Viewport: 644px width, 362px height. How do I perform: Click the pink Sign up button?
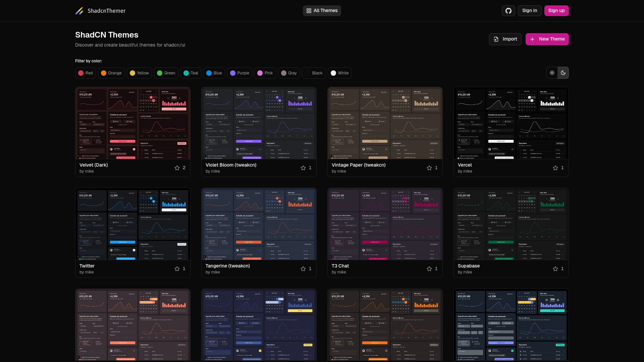tap(556, 11)
